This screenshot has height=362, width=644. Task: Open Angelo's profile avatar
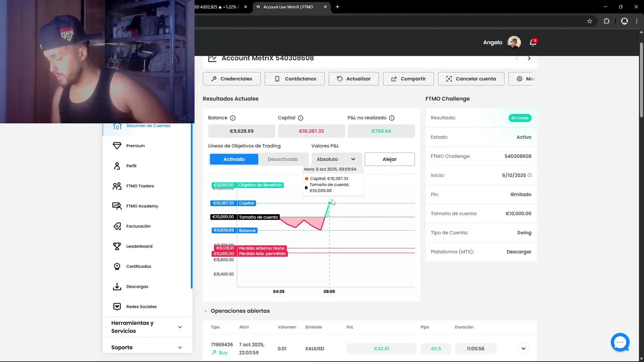click(514, 42)
